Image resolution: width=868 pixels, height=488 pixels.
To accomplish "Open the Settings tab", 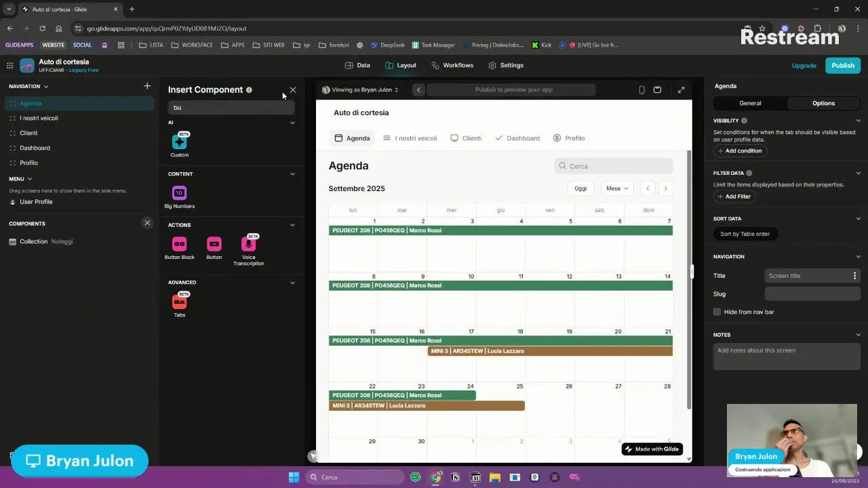I will click(506, 65).
